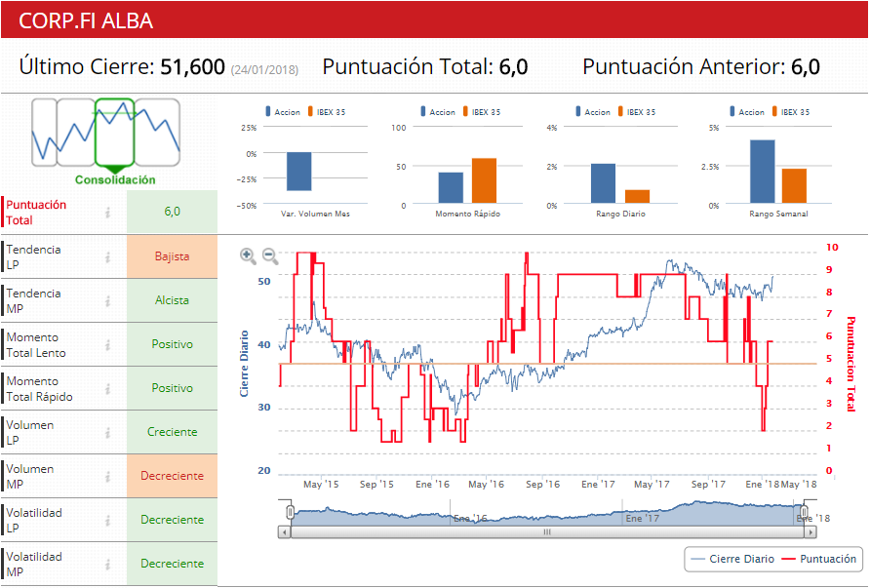Open info icon beside Momento Total Rápido
Image resolution: width=870 pixels, height=588 pixels.
(108, 388)
